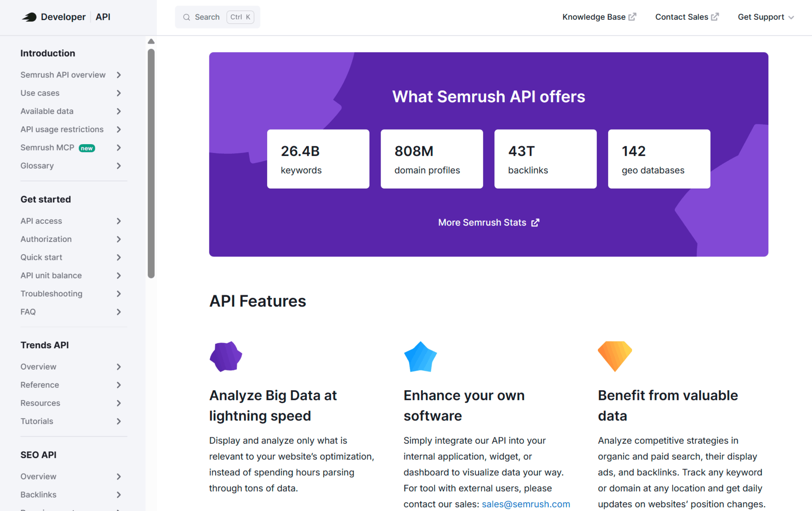Click the Ctrl K shortcut badge
The height and width of the screenshot is (511, 812).
240,17
